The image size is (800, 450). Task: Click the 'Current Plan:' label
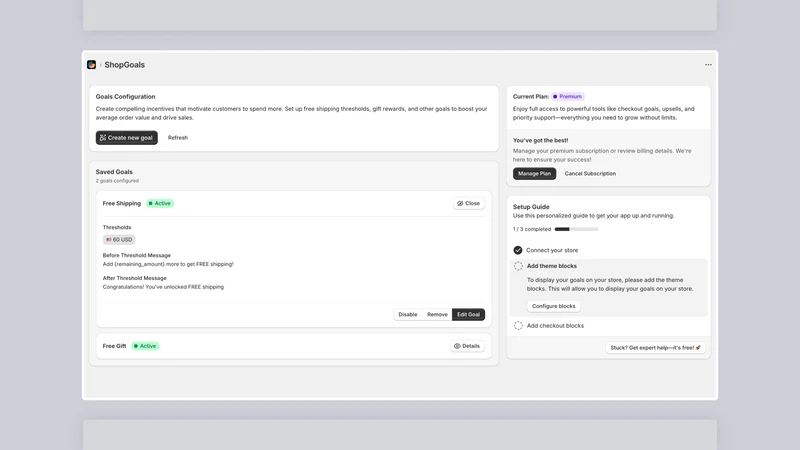click(x=531, y=96)
